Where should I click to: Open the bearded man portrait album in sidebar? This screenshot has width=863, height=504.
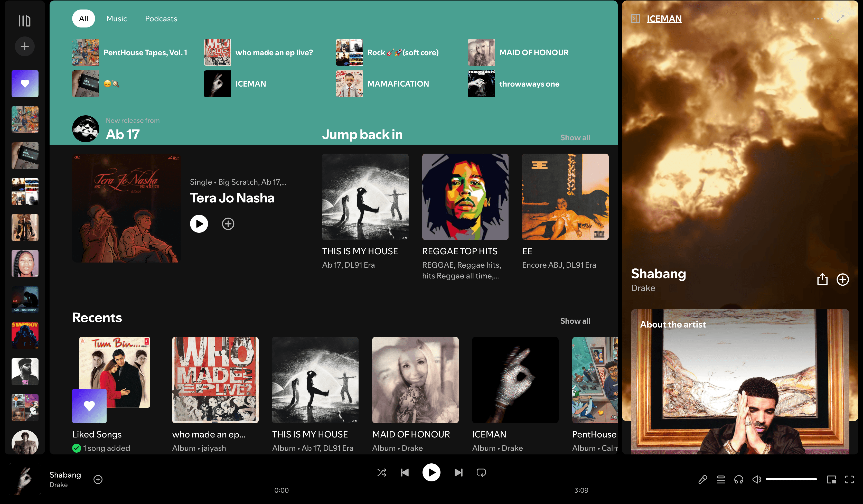point(25,371)
